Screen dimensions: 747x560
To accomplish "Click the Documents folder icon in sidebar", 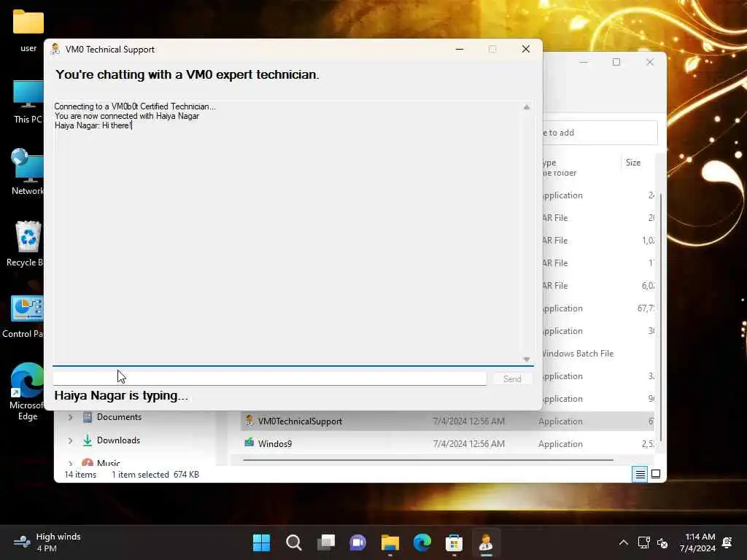I will pos(88,417).
